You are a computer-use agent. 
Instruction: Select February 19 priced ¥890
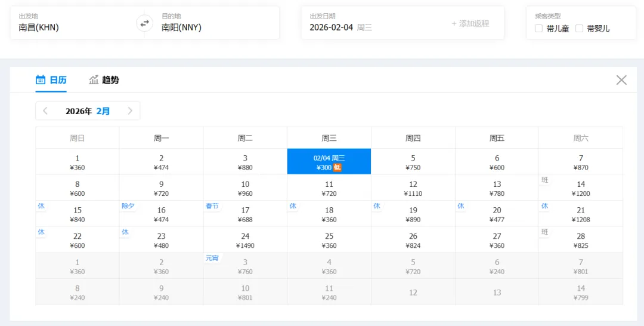click(413, 214)
